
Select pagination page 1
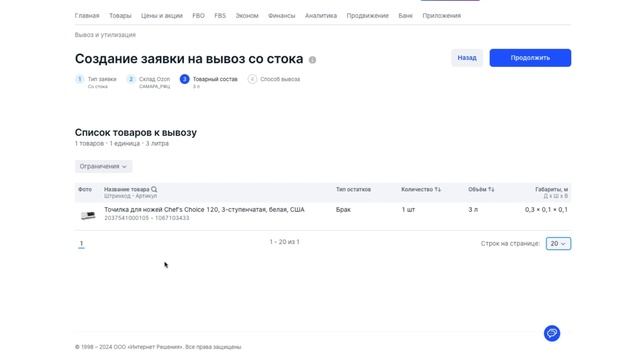click(x=81, y=244)
